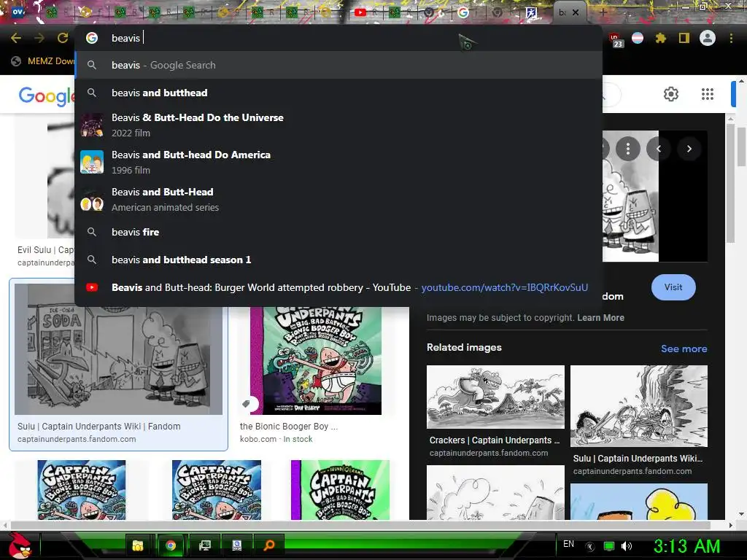This screenshot has width=747, height=560.
Task: Show the next image in the viewer
Action: (689, 149)
